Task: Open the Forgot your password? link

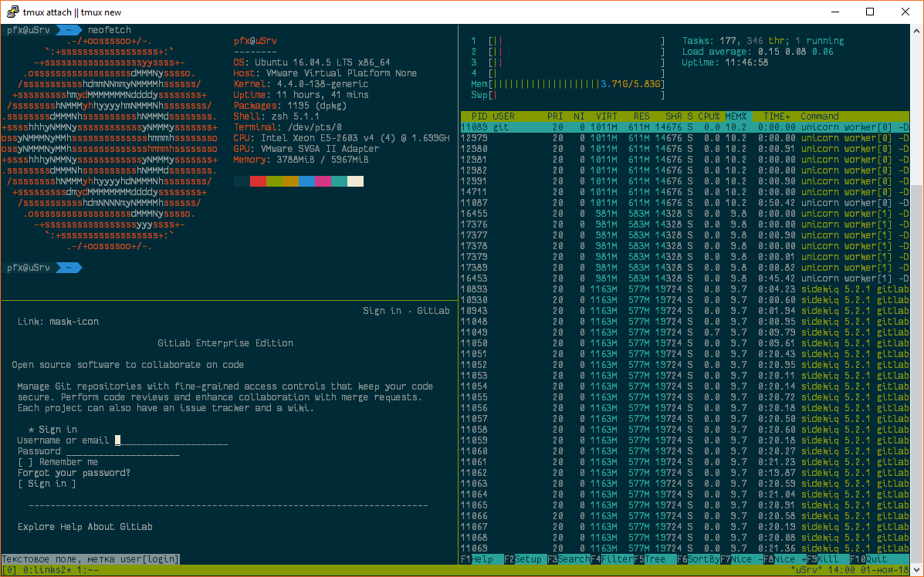Action: (73, 473)
